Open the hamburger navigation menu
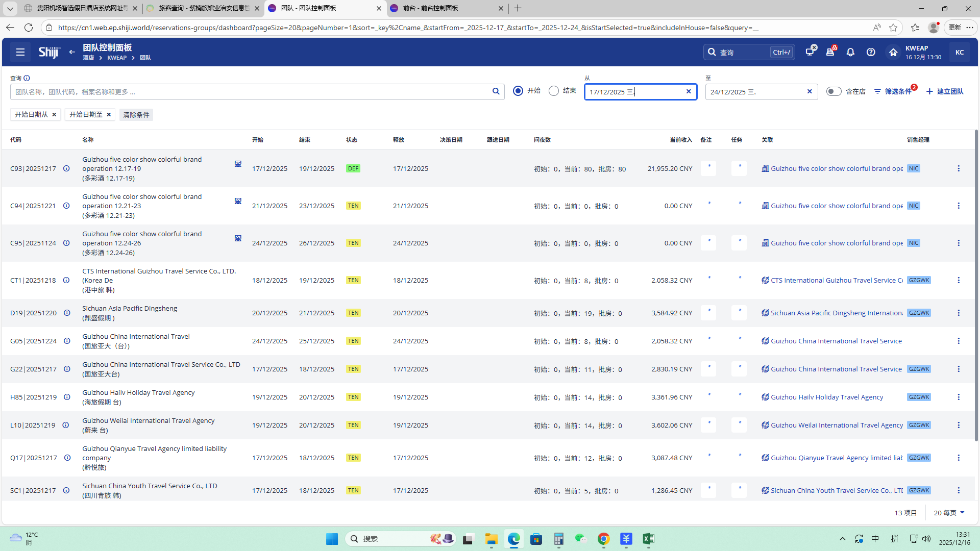This screenshot has height=551, width=980. click(x=20, y=52)
